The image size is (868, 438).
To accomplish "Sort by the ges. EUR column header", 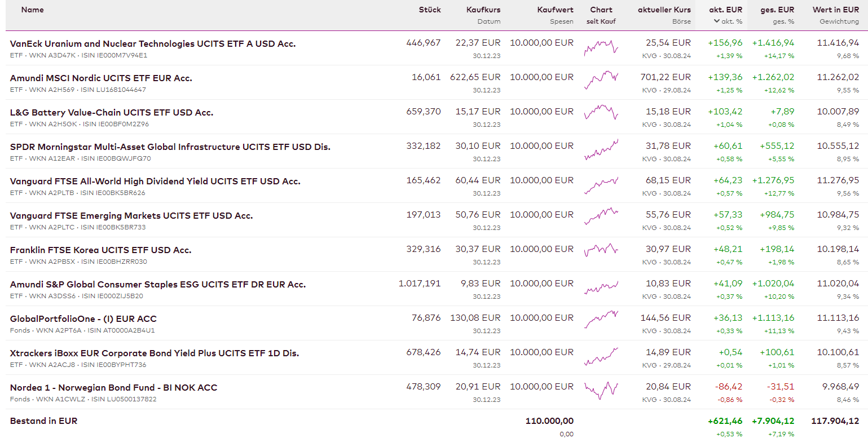I will click(x=777, y=10).
